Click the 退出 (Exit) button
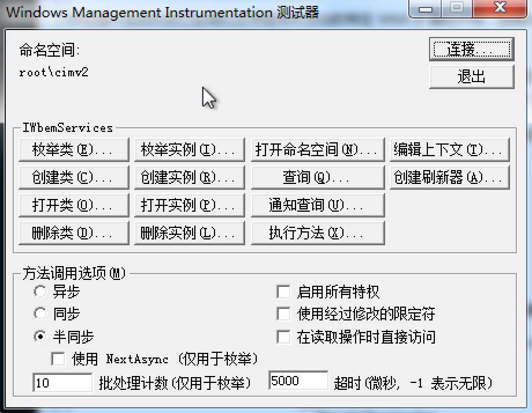The width and height of the screenshot is (532, 413). [x=471, y=77]
